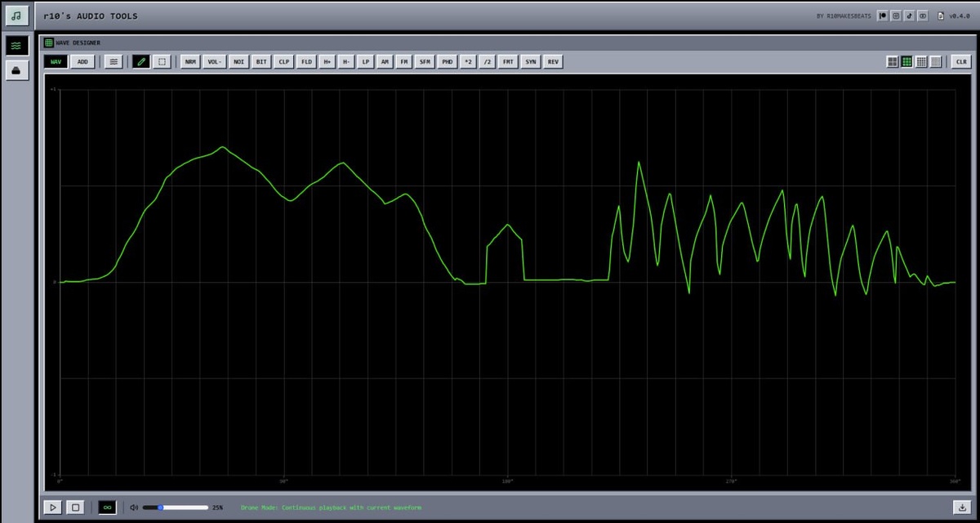Click the WAVE DESIGNER panel title
This screenshot has height=523, width=980.
coord(78,42)
